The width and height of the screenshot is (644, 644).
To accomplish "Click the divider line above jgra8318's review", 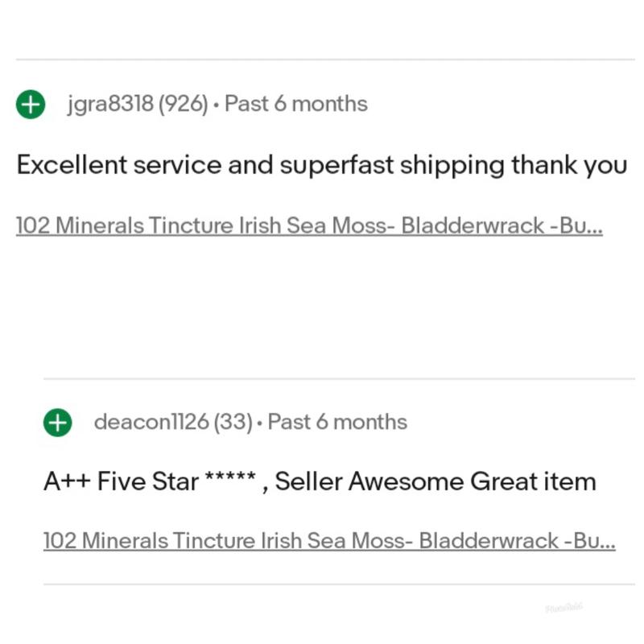I will click(322, 60).
